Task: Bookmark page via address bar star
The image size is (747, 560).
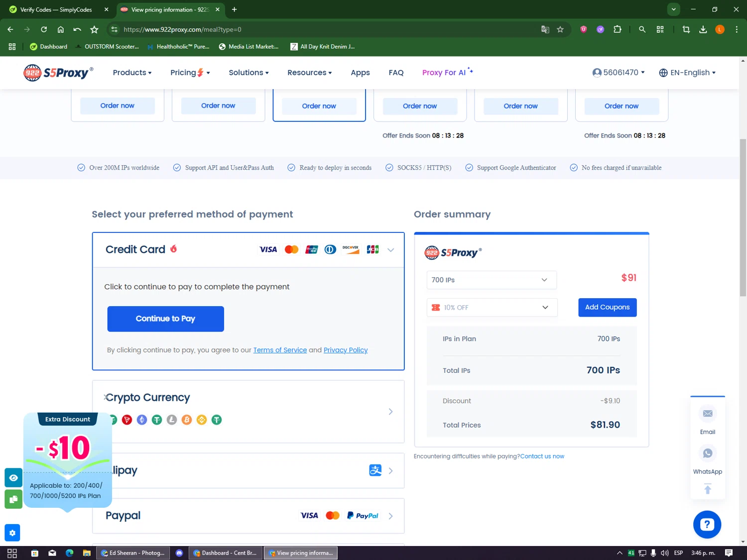Action: click(x=560, y=29)
